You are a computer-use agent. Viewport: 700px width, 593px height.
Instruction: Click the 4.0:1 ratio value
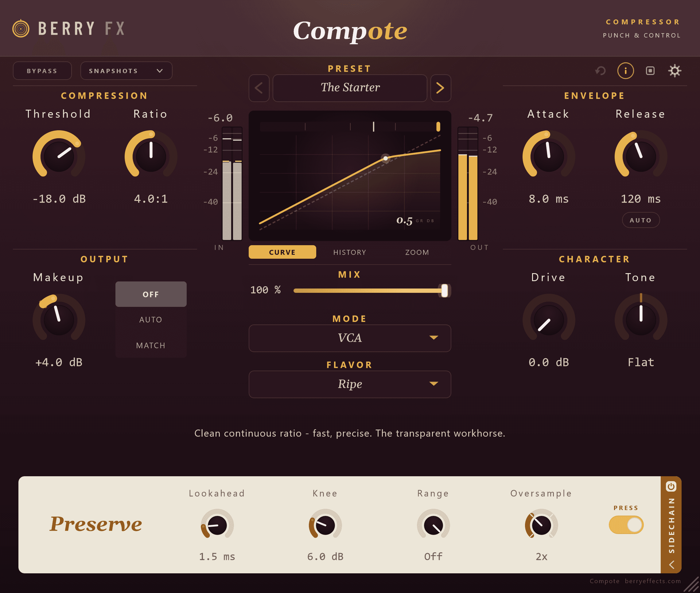click(x=151, y=199)
